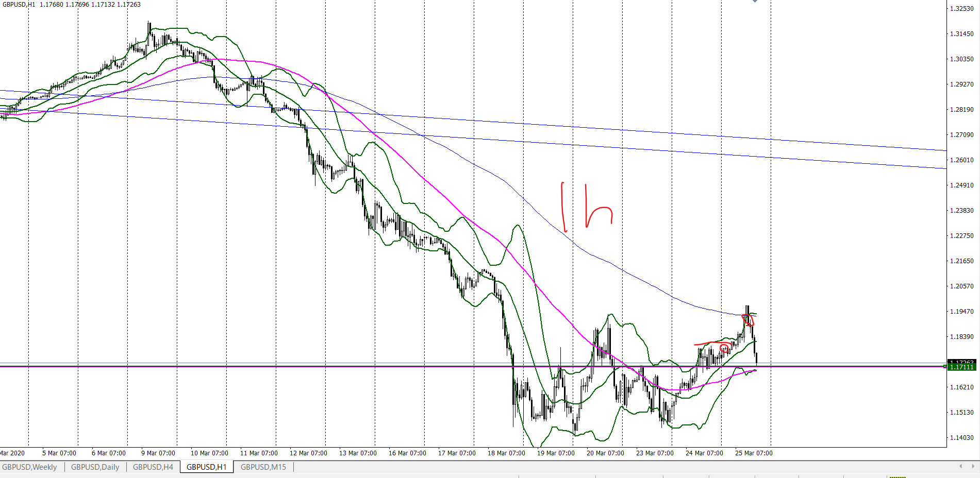
Task: Click the 1.19470 price axis value
Action: (962, 312)
